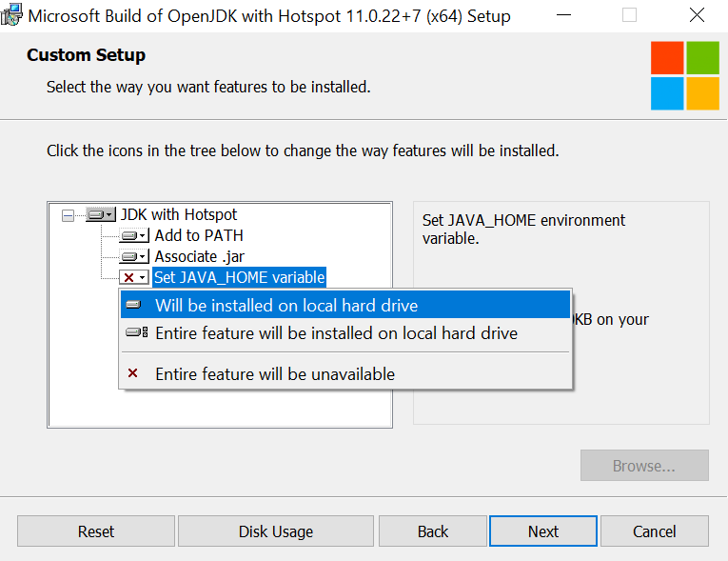Click the Microsoft logo in header
Viewport: 728px width, 561px height.
[x=685, y=76]
